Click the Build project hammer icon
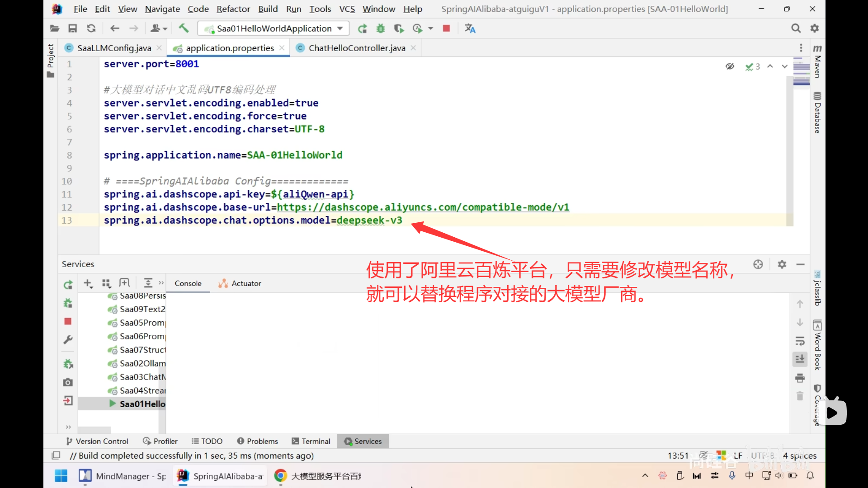The height and width of the screenshot is (488, 868). 184,28
